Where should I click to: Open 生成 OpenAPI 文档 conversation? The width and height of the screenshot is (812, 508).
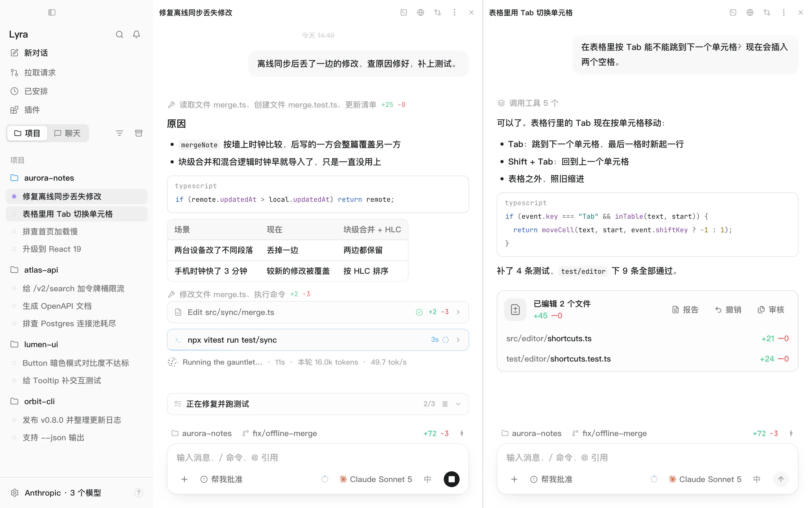(x=76, y=306)
